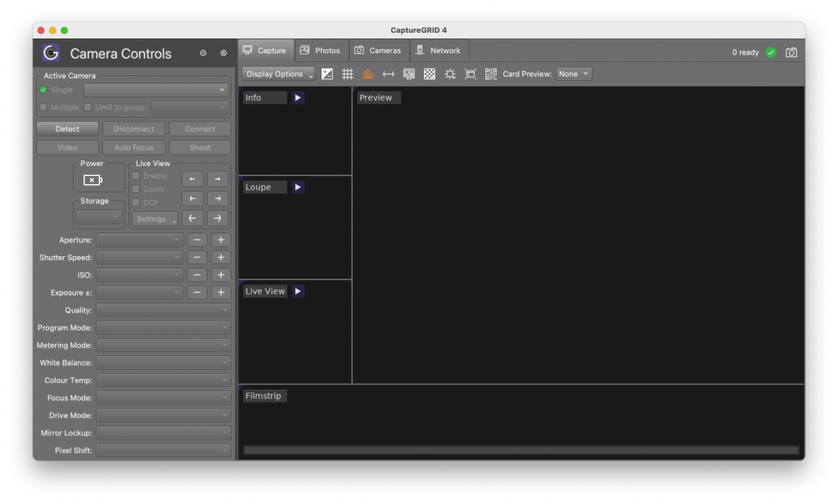Select the Multiple active camera radio
Viewport: 838px width, 504px height.
click(43, 107)
